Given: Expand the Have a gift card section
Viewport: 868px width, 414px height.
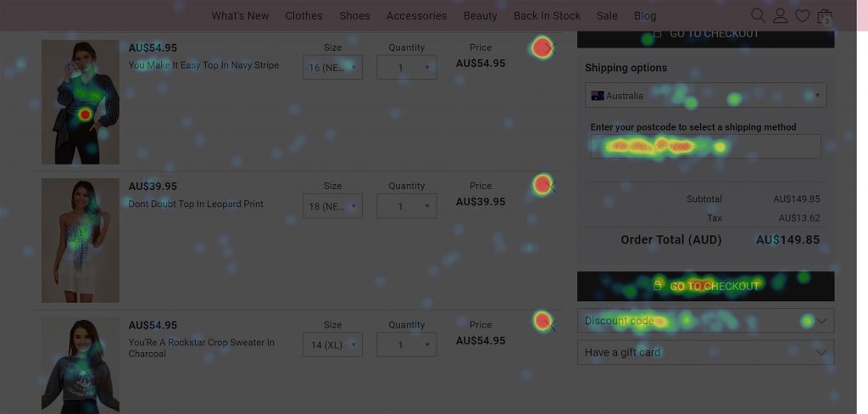Looking at the screenshot, I should pos(706,352).
